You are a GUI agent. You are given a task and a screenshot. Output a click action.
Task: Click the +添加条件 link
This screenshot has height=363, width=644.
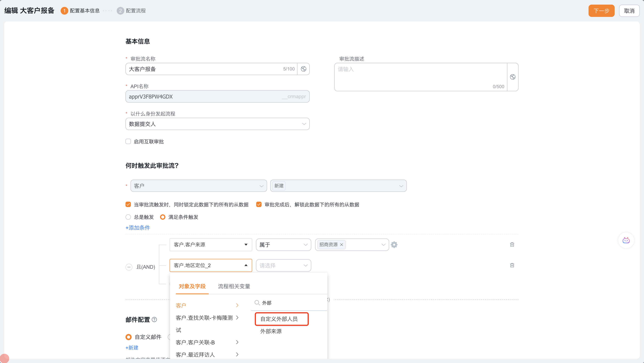(138, 228)
